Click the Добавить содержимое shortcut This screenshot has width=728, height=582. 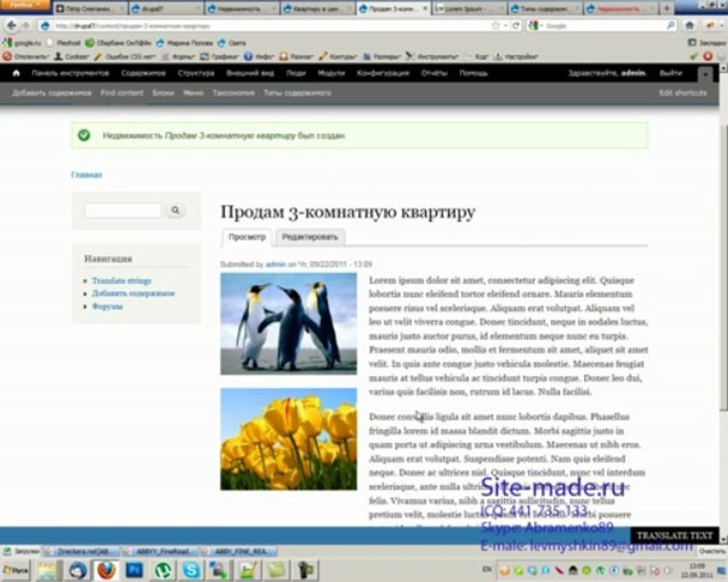pyautogui.click(x=52, y=93)
